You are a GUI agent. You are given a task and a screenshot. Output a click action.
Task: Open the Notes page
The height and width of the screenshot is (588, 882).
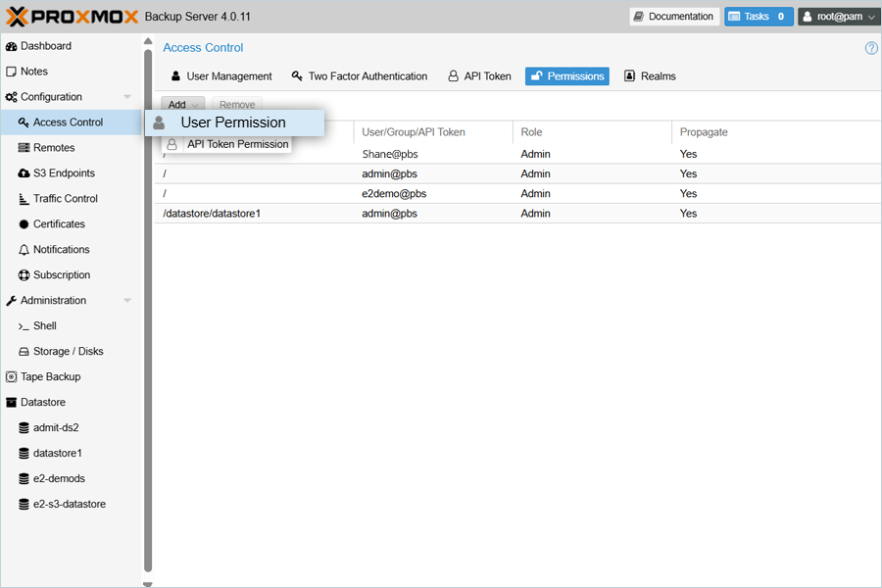pos(33,72)
